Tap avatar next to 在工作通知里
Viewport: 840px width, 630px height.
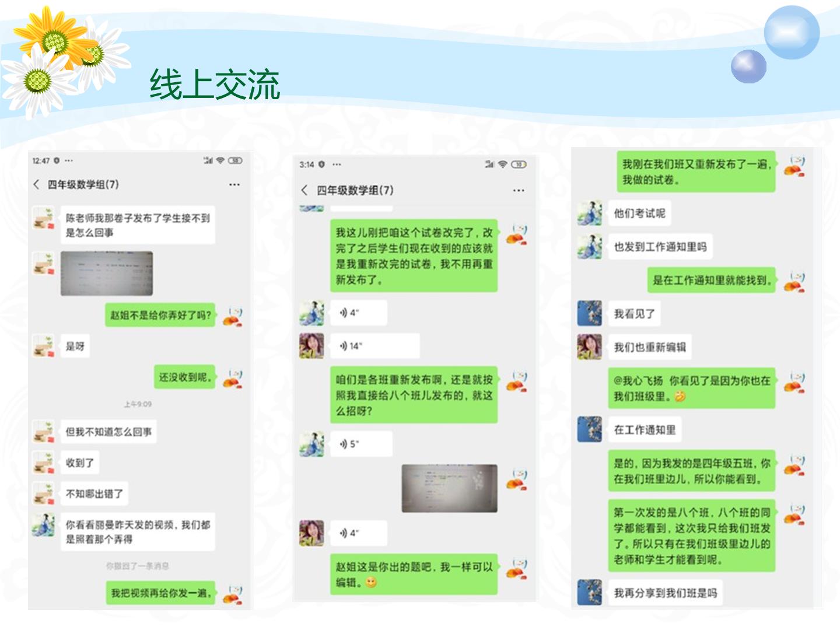point(589,429)
